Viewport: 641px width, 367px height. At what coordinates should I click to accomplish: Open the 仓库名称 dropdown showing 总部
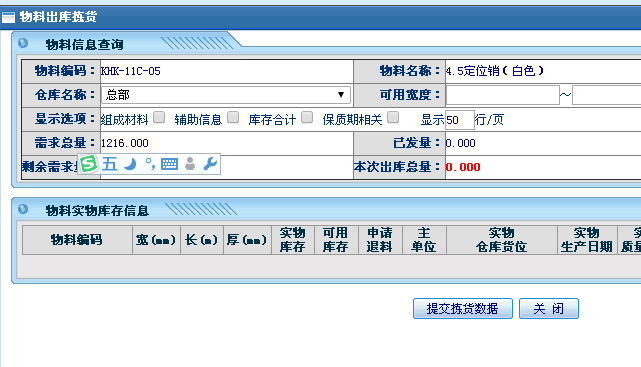click(x=226, y=95)
